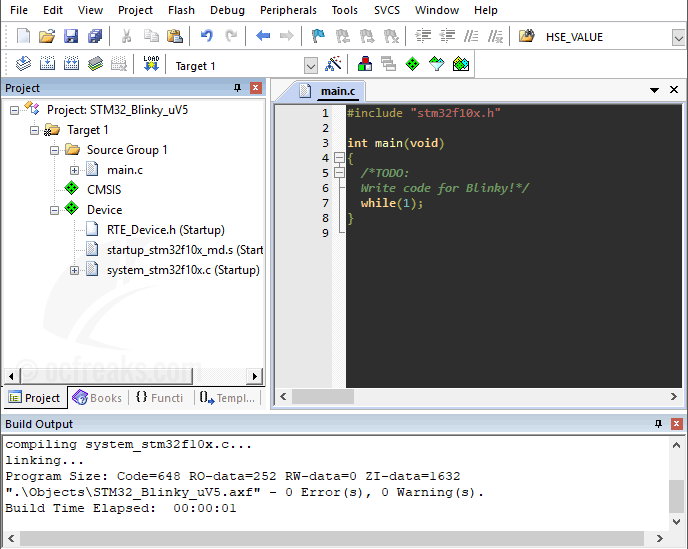Viewport: 688px width, 549px height.
Task: Collapse the code block at line 4
Action: (340, 158)
